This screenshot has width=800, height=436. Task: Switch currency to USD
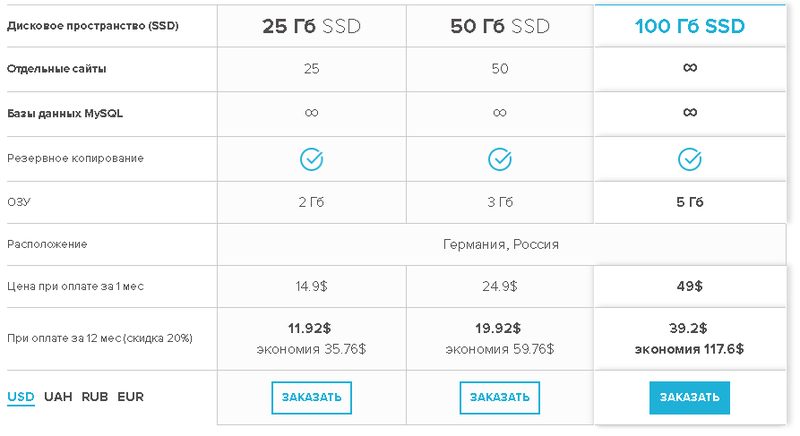(21, 397)
